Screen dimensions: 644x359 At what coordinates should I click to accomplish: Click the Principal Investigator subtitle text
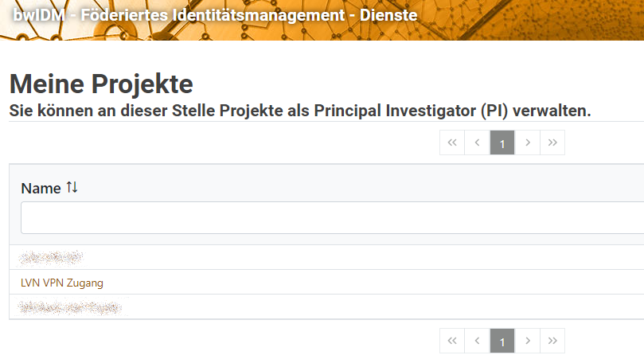(x=299, y=110)
